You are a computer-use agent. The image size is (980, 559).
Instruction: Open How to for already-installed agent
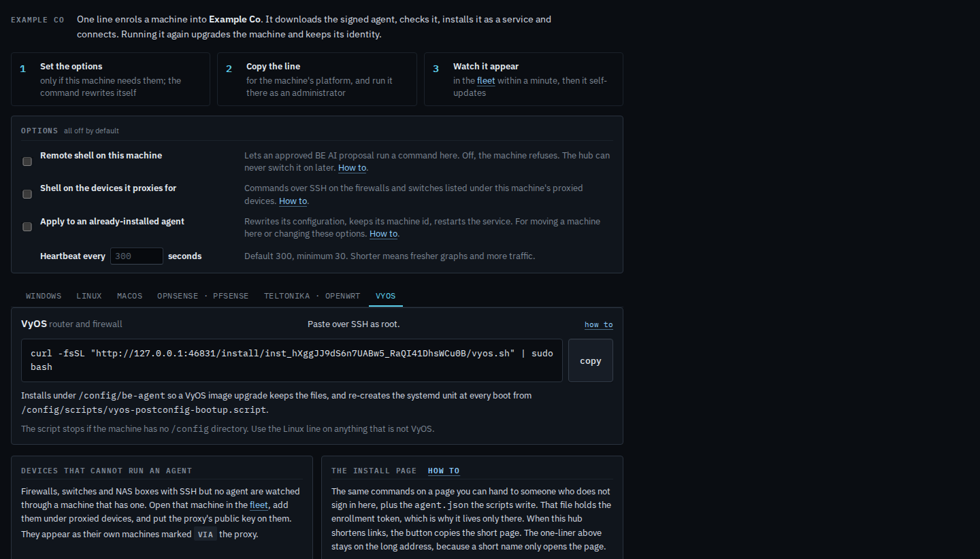pos(384,234)
